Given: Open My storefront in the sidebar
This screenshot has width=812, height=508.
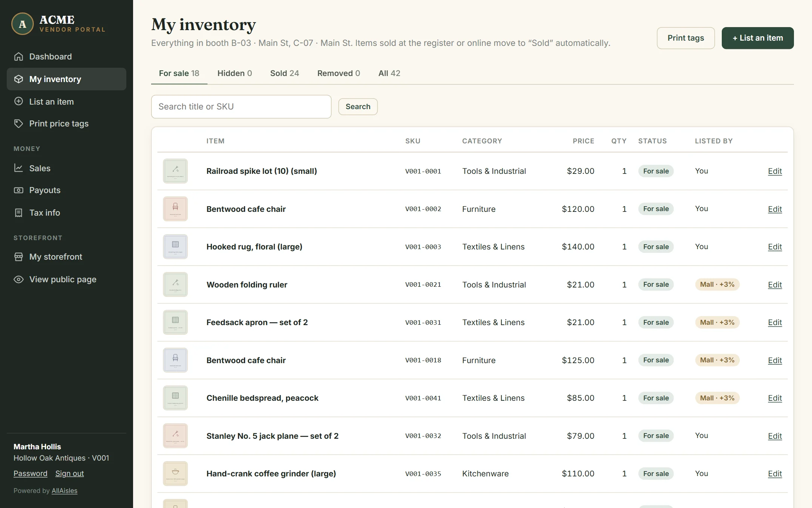Looking at the screenshot, I should tap(67, 257).
